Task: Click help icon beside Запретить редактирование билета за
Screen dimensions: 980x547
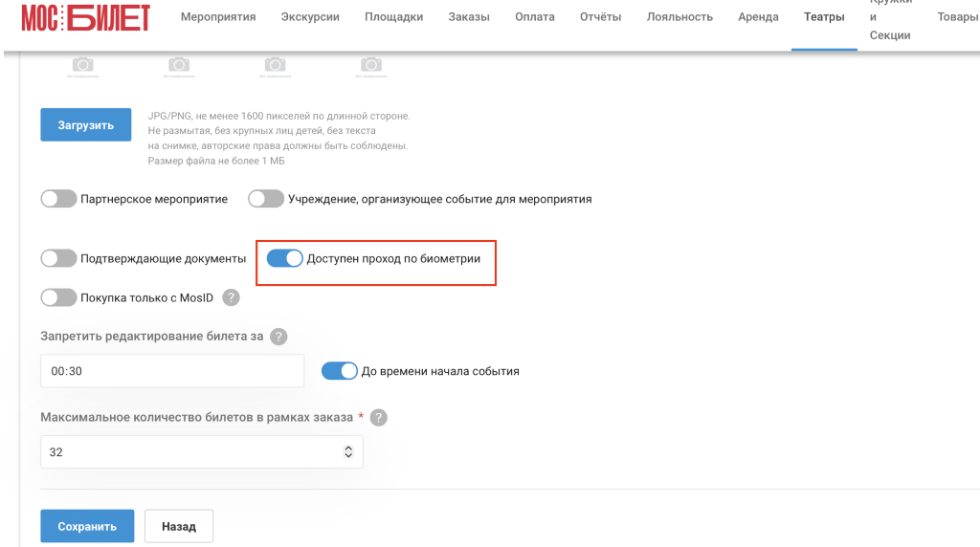Action: (278, 337)
